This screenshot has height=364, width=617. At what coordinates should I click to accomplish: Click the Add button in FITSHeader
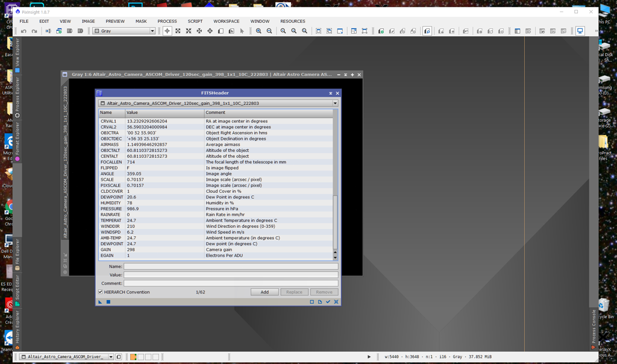tap(265, 292)
